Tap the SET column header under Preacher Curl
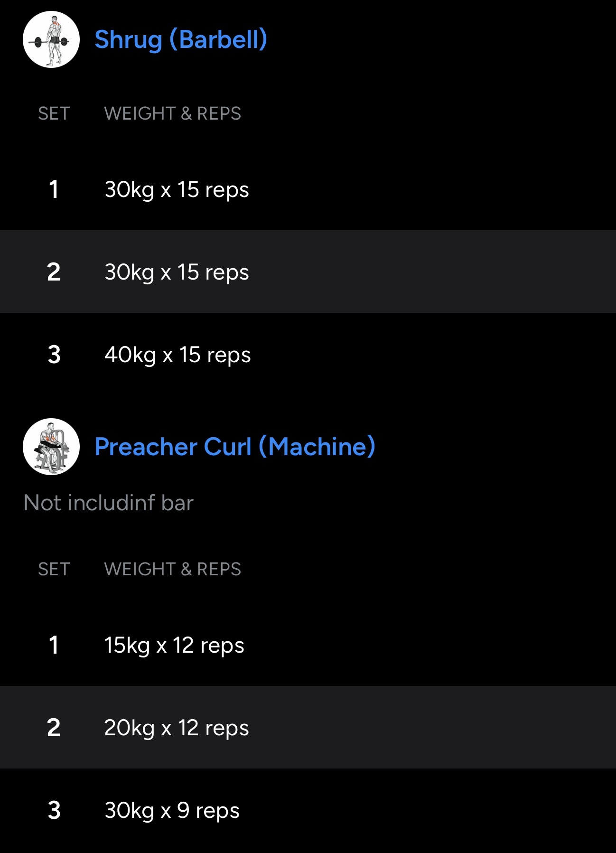Screen dimensions: 616x853 coord(54,569)
